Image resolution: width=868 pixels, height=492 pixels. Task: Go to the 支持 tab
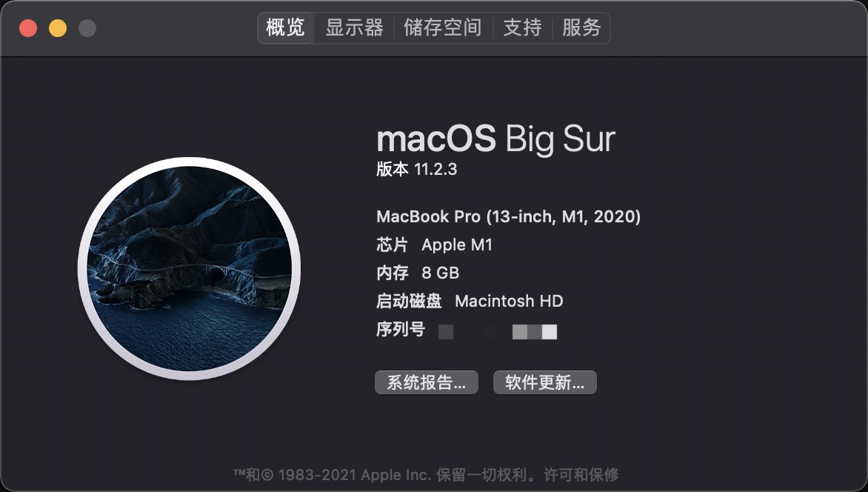point(522,27)
